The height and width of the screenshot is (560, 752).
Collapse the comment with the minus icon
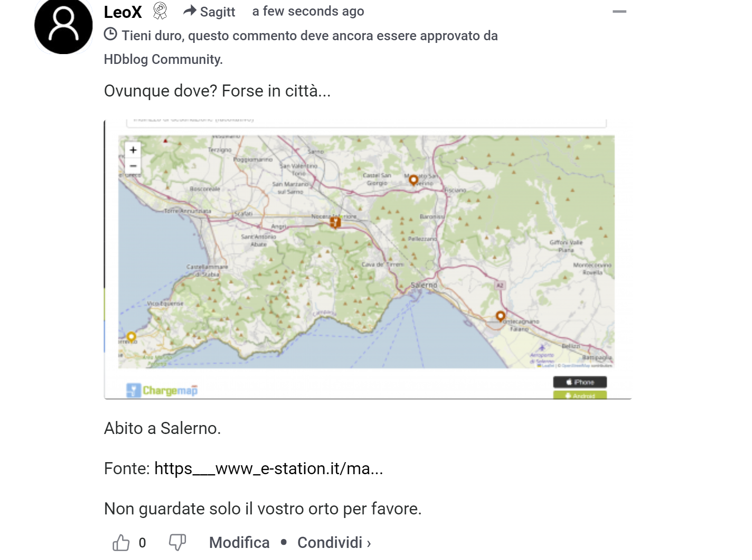pyautogui.click(x=619, y=12)
